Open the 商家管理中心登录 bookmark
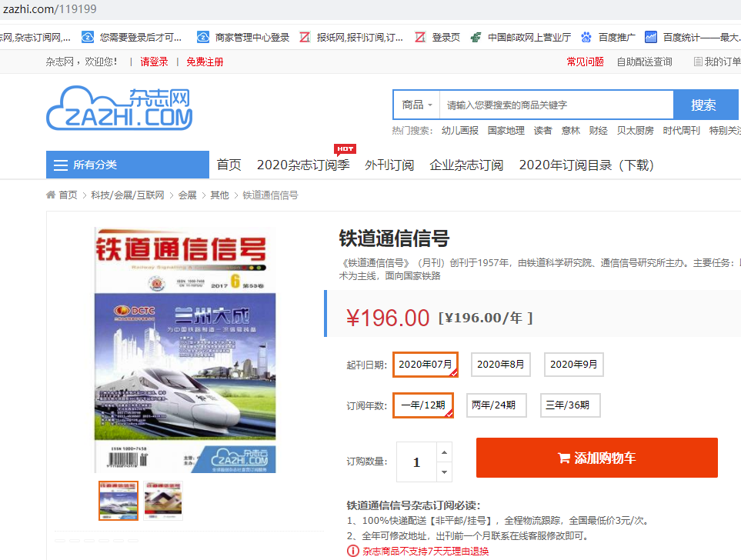 (243, 38)
